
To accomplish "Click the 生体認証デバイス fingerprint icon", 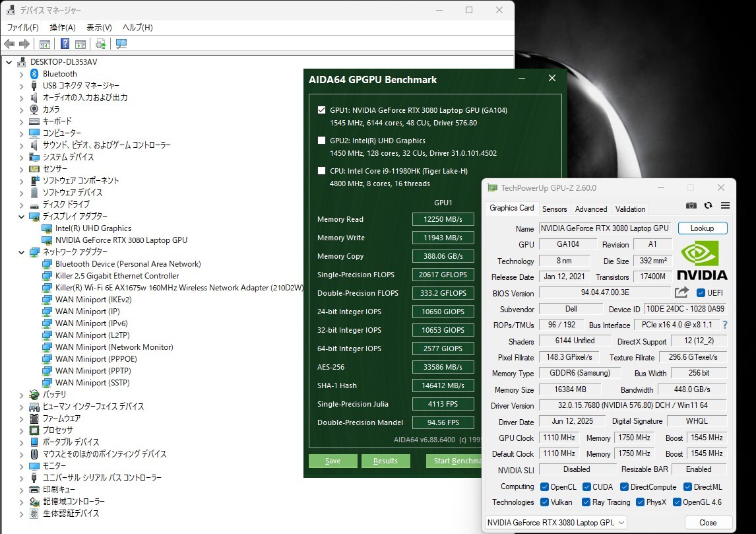I will 34,514.
